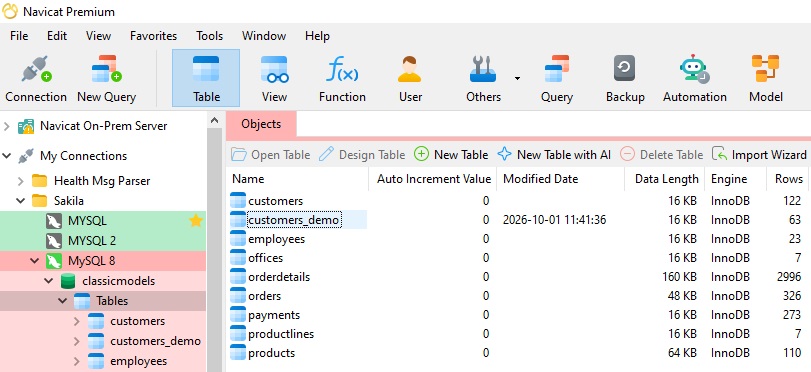
Task: Collapse the Tables node
Action: click(x=63, y=301)
